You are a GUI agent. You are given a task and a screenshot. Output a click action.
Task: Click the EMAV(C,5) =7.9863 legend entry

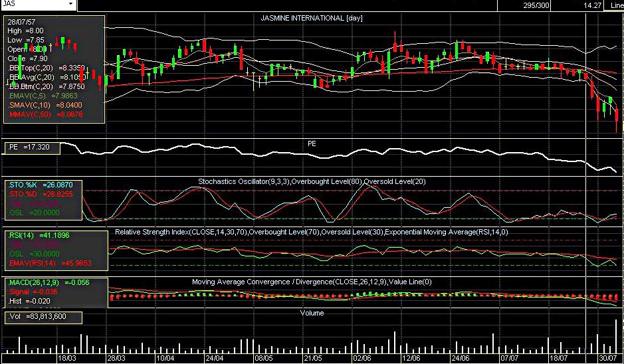(x=43, y=96)
